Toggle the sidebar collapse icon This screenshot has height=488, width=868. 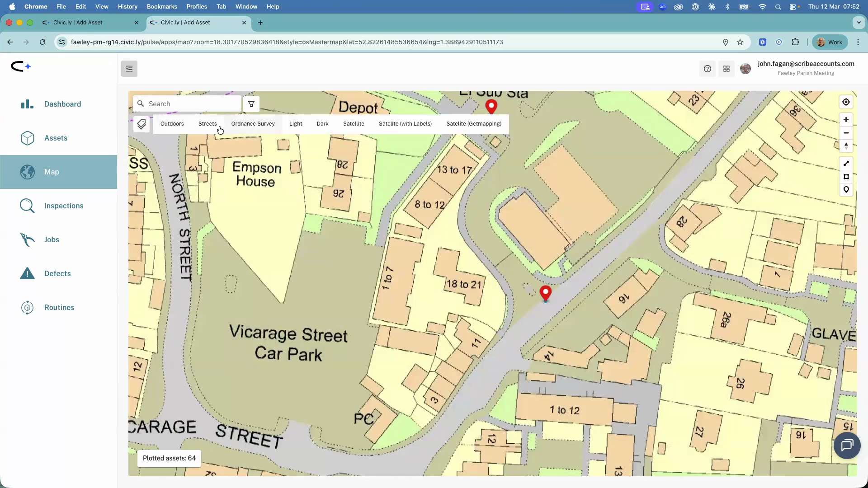pos(129,69)
